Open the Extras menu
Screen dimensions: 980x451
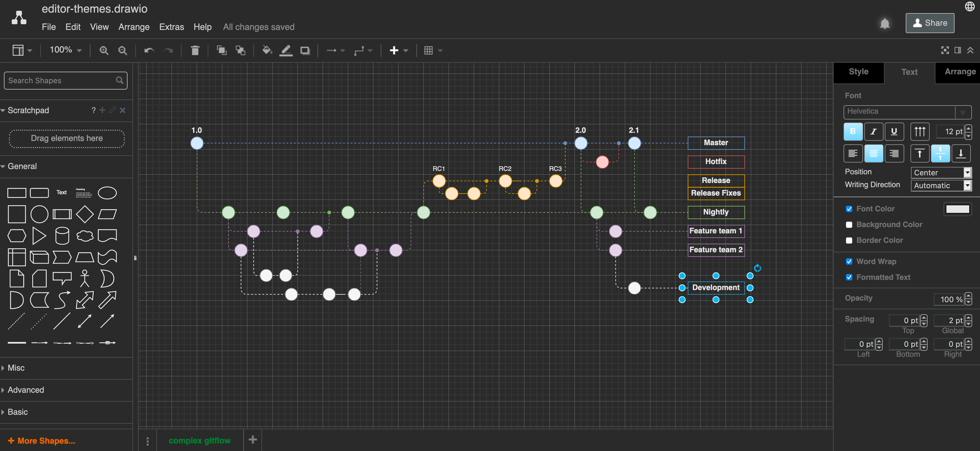tap(171, 27)
